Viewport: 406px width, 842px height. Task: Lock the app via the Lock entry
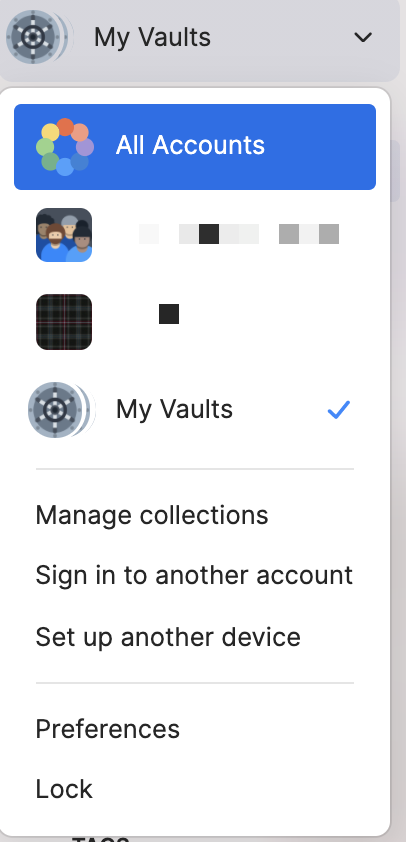(64, 789)
